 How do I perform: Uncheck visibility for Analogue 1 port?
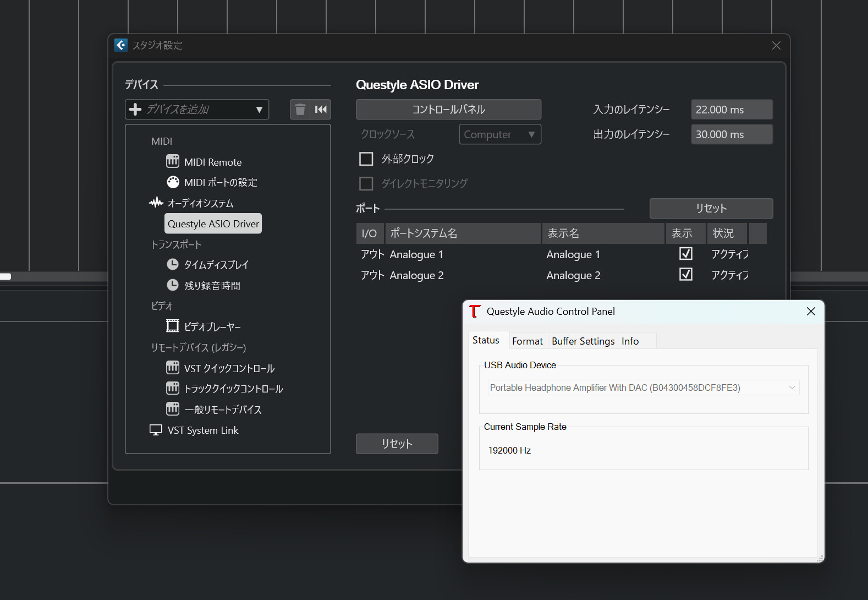(685, 254)
